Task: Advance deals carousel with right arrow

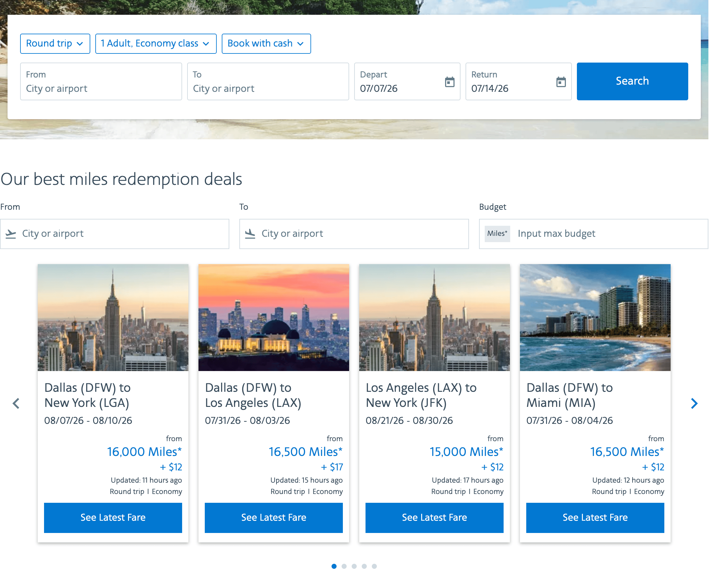Action: (694, 403)
